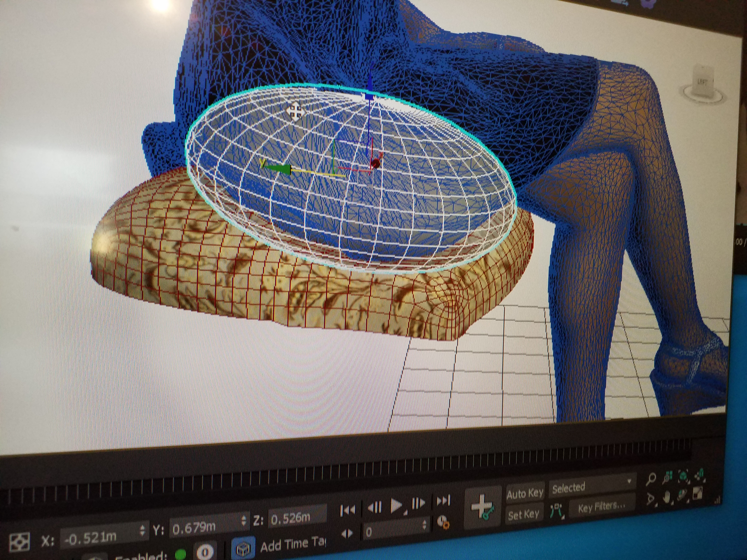
Task: Click Zoom Extents Selected icon
Action: click(683, 476)
